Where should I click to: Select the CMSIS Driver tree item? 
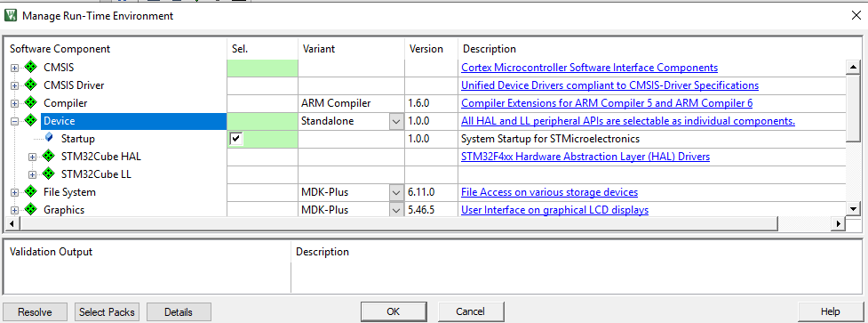(x=74, y=85)
